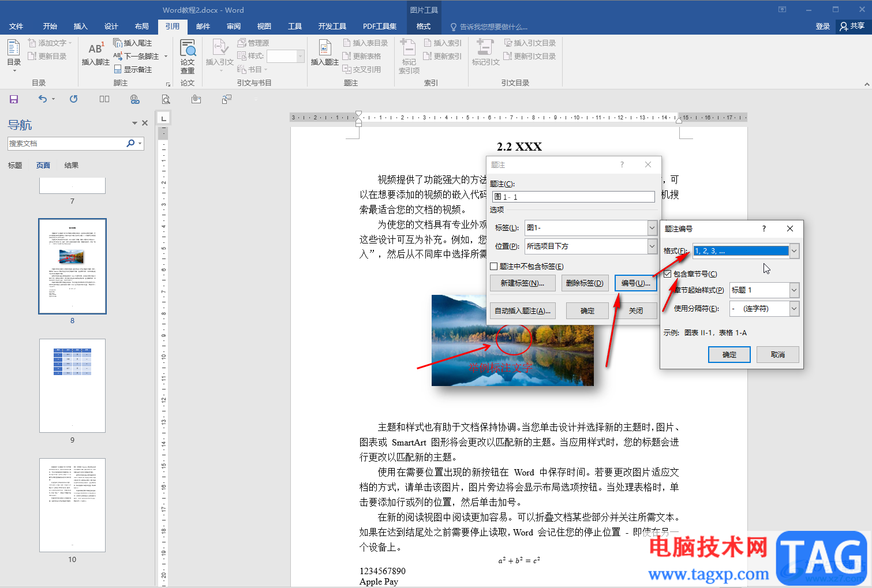Select page 9 thumbnail
872x588 pixels.
[x=72, y=385]
